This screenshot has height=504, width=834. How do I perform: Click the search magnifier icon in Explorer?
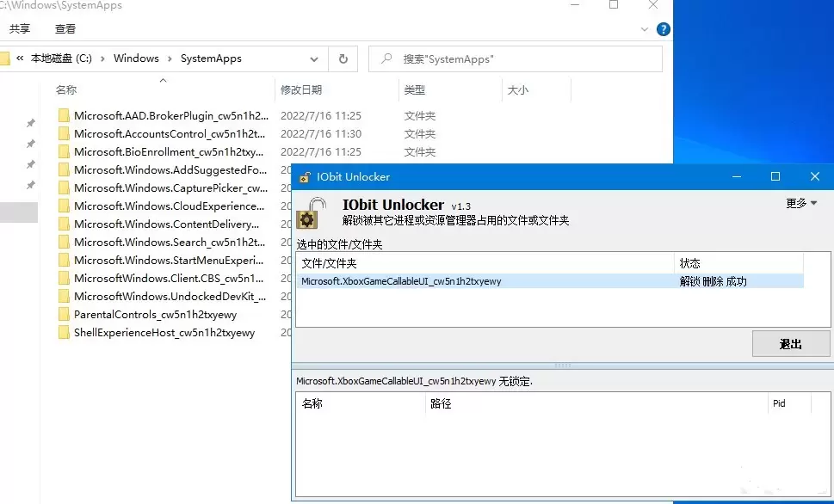click(x=386, y=58)
